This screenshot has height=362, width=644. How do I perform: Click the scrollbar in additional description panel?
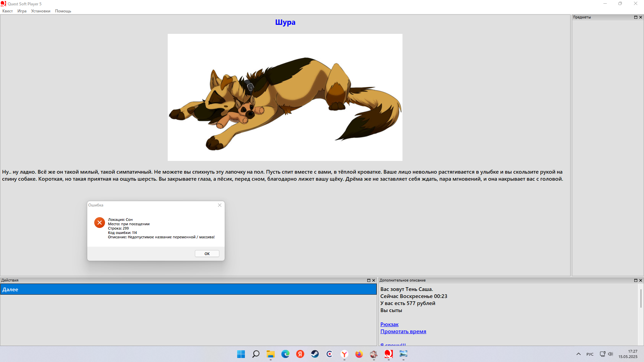point(641,298)
